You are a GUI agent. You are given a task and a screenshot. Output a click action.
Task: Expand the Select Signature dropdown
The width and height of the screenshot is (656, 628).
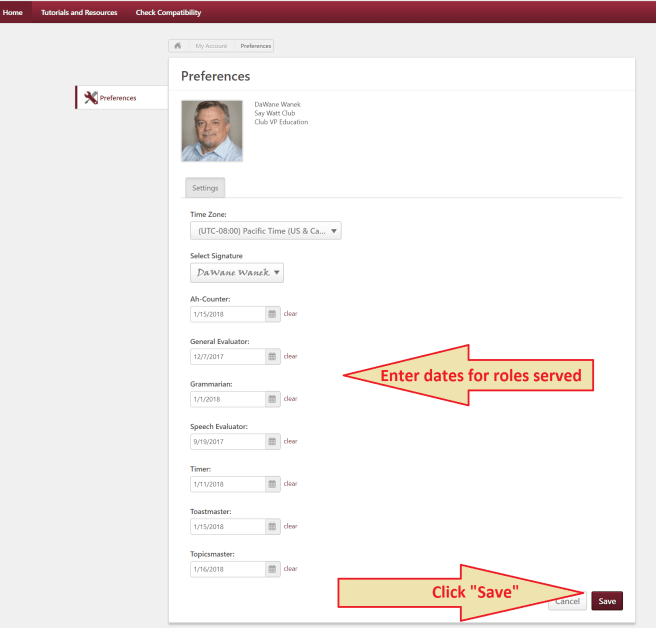tap(237, 273)
